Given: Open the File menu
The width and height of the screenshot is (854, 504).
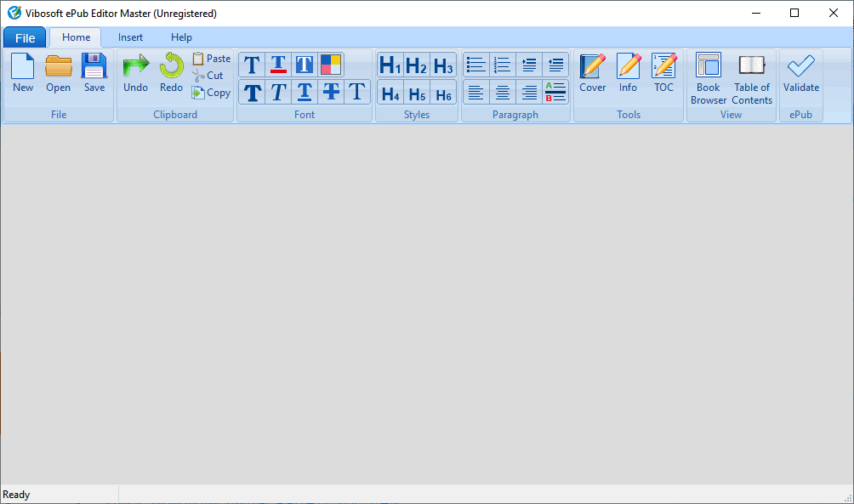Looking at the screenshot, I should coord(25,37).
